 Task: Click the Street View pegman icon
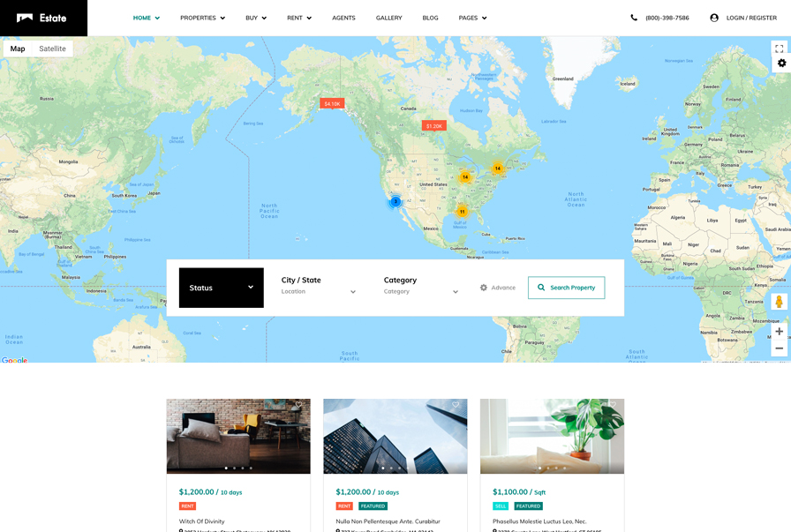tap(779, 302)
